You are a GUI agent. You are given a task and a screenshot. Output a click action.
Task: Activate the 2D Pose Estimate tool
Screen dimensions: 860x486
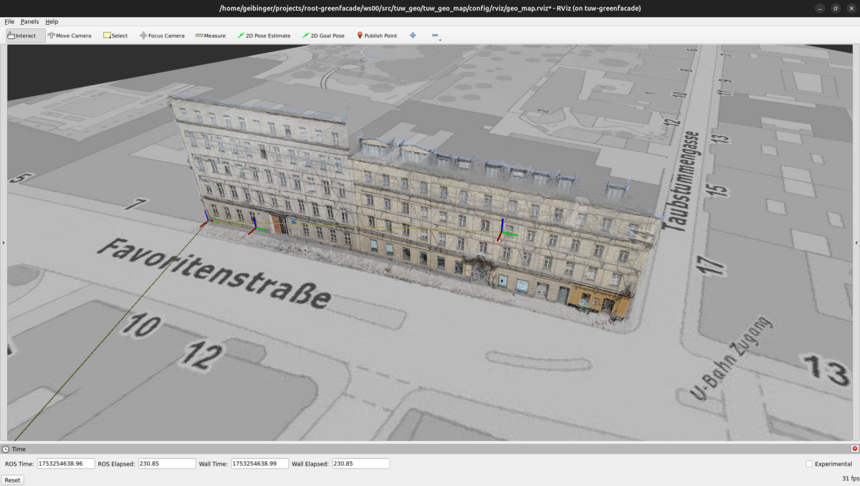(x=264, y=36)
